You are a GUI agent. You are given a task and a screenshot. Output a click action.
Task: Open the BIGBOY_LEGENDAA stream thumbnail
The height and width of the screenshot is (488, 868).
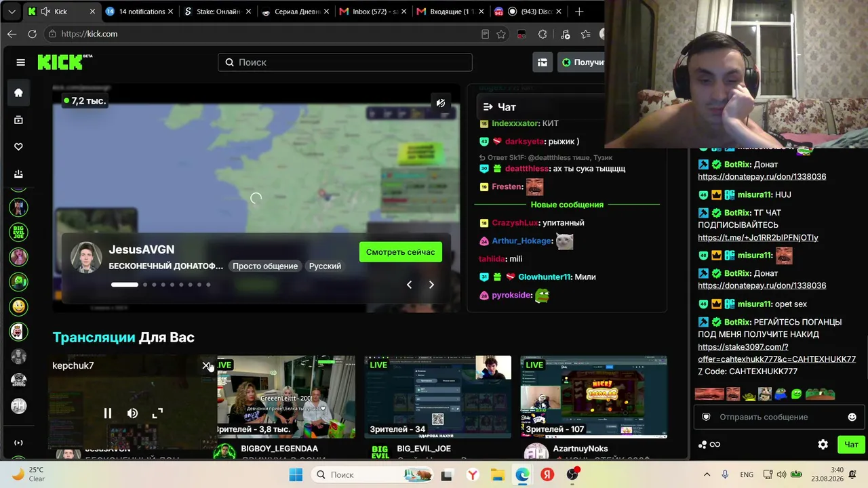[285, 396]
